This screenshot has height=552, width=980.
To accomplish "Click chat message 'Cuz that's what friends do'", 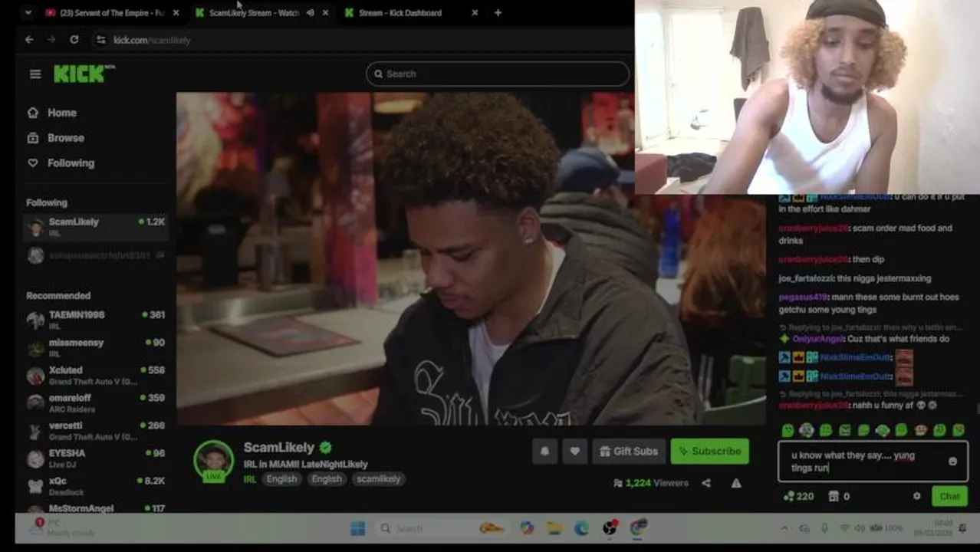I will (899, 339).
